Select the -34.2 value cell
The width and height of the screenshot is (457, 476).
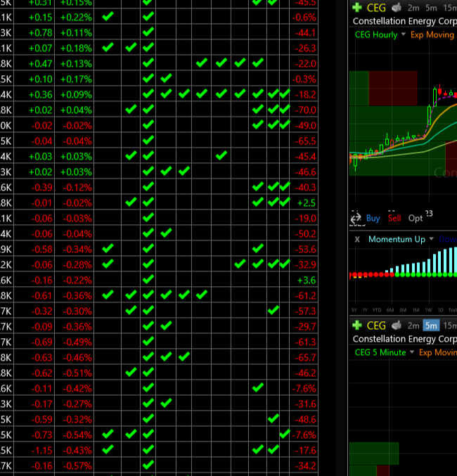tap(305, 466)
